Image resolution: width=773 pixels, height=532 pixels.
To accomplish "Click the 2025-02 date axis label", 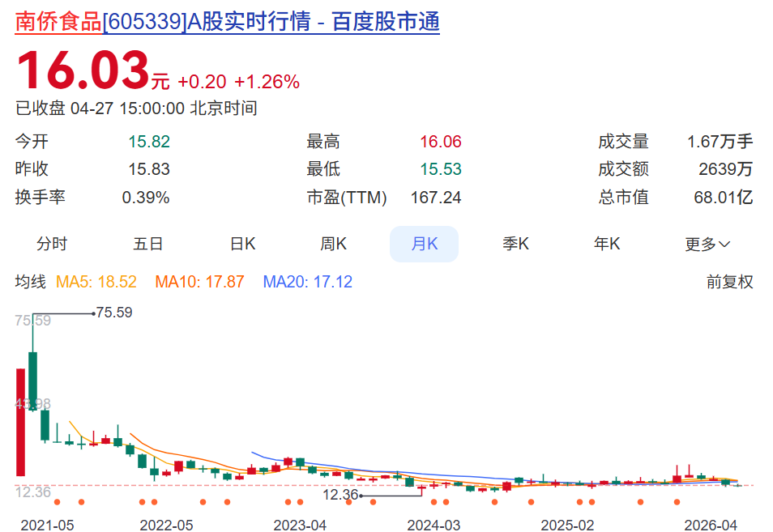I will tap(567, 525).
